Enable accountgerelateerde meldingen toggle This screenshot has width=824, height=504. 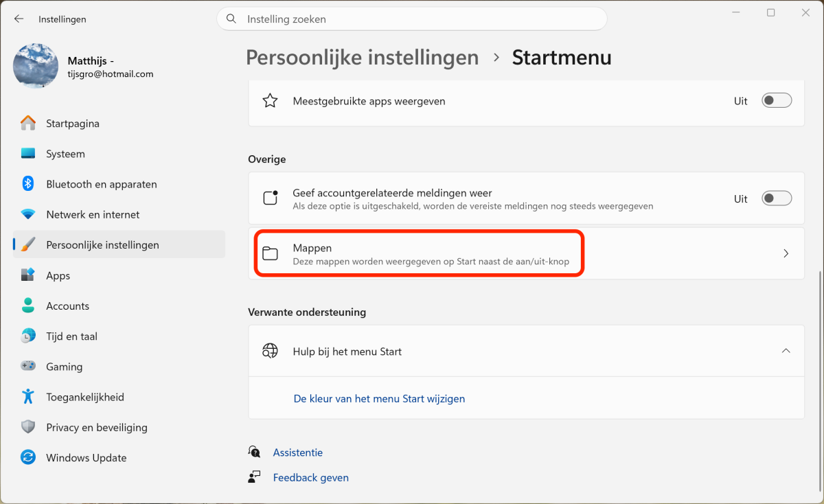[777, 198]
